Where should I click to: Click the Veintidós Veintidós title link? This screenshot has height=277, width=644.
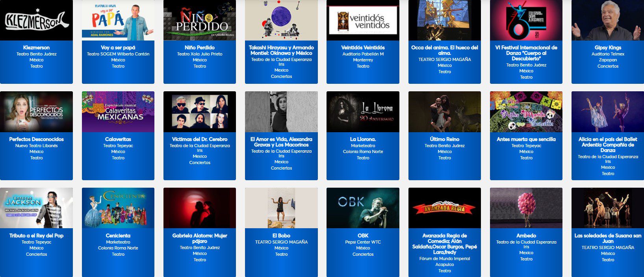click(x=363, y=48)
